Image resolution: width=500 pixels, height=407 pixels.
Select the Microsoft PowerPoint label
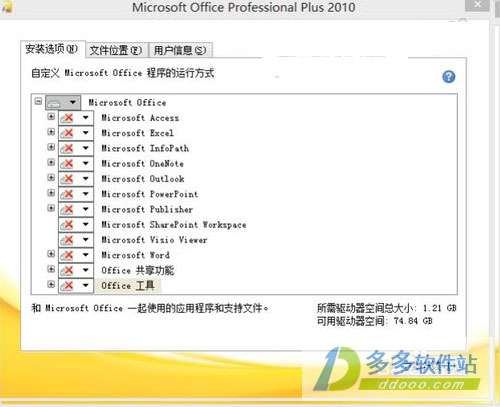click(x=150, y=194)
